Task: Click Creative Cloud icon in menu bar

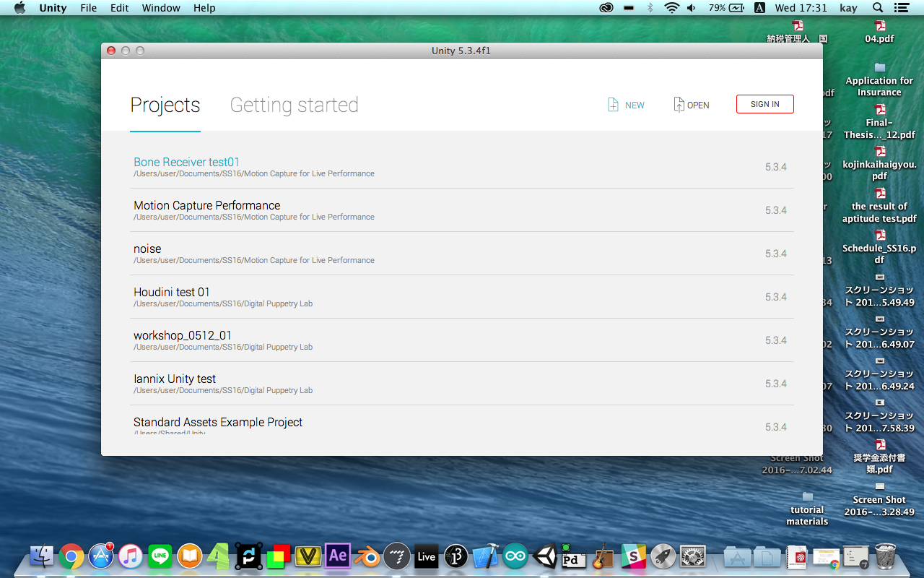Action: coord(606,8)
